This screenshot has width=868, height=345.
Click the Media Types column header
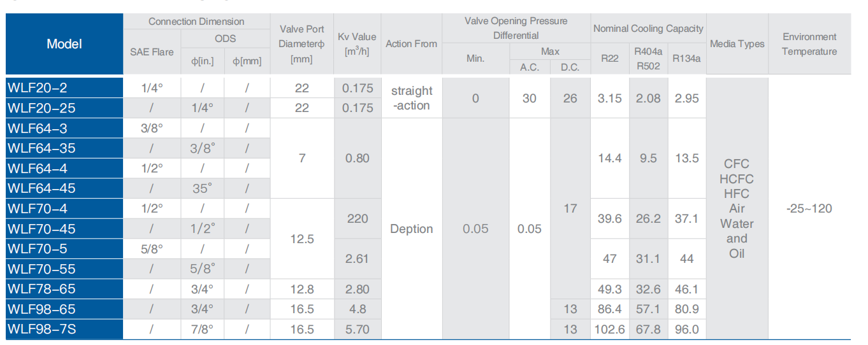pyautogui.click(x=737, y=44)
